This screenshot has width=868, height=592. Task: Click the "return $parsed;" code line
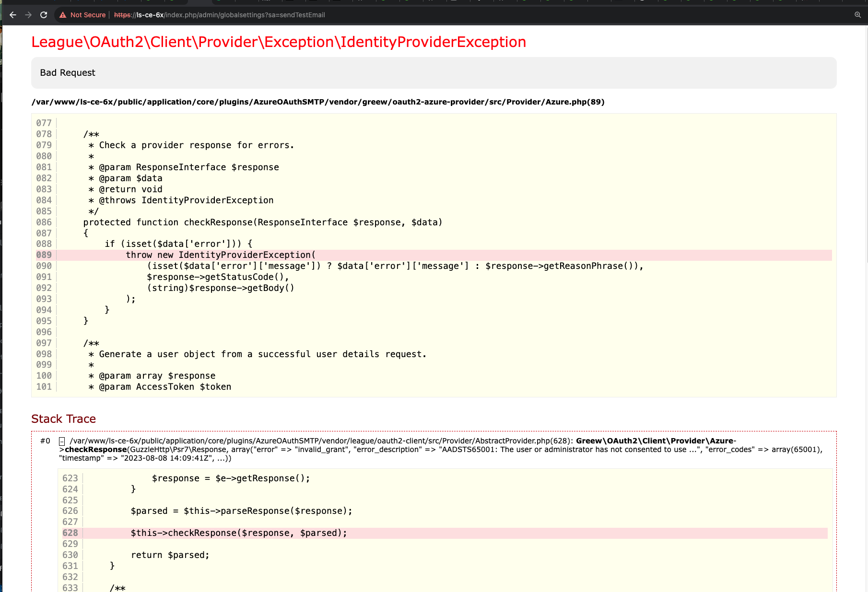pos(170,555)
